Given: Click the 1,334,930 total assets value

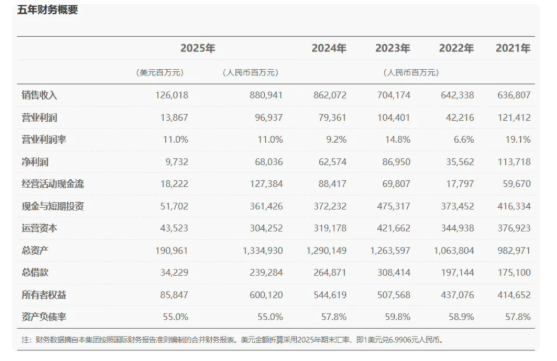Looking at the screenshot, I should coord(263,250).
